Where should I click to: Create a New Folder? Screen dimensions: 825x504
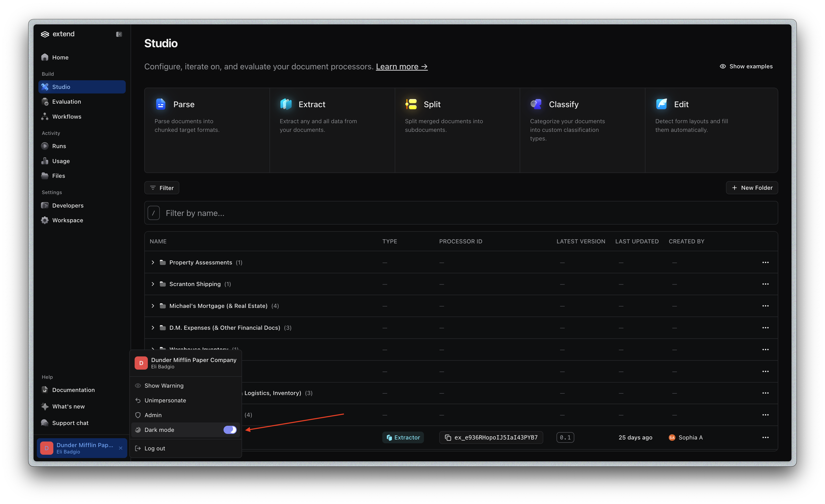click(752, 188)
